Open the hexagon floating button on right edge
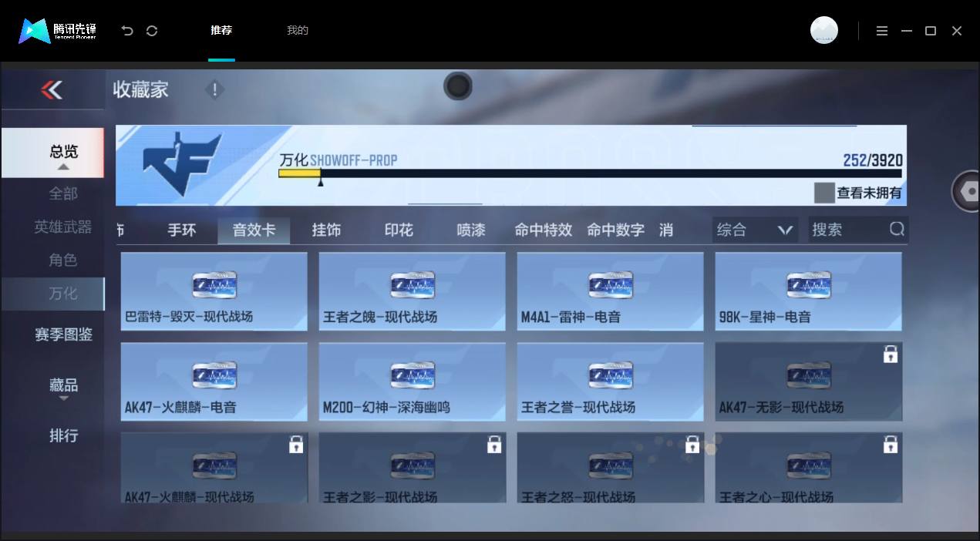The width and height of the screenshot is (980, 541). pyautogui.click(x=967, y=191)
